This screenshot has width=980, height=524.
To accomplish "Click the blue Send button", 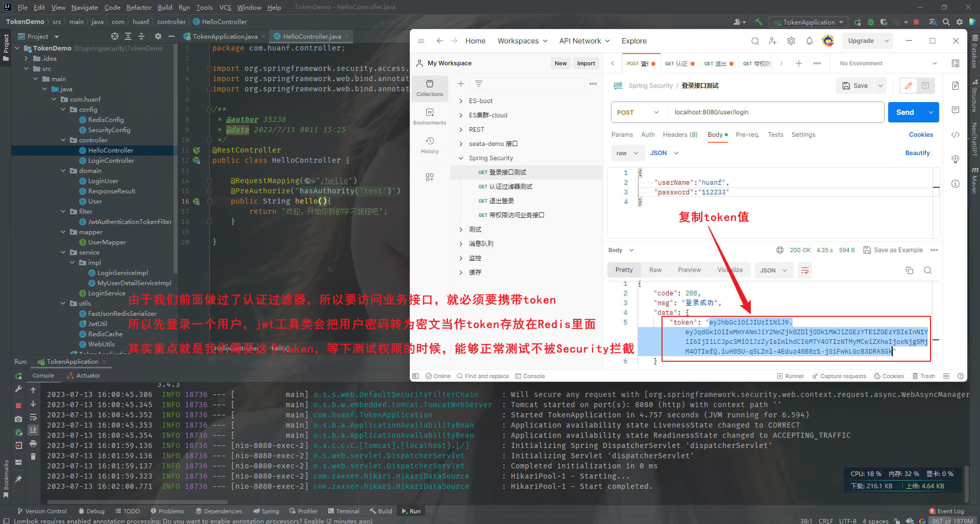I will click(905, 112).
